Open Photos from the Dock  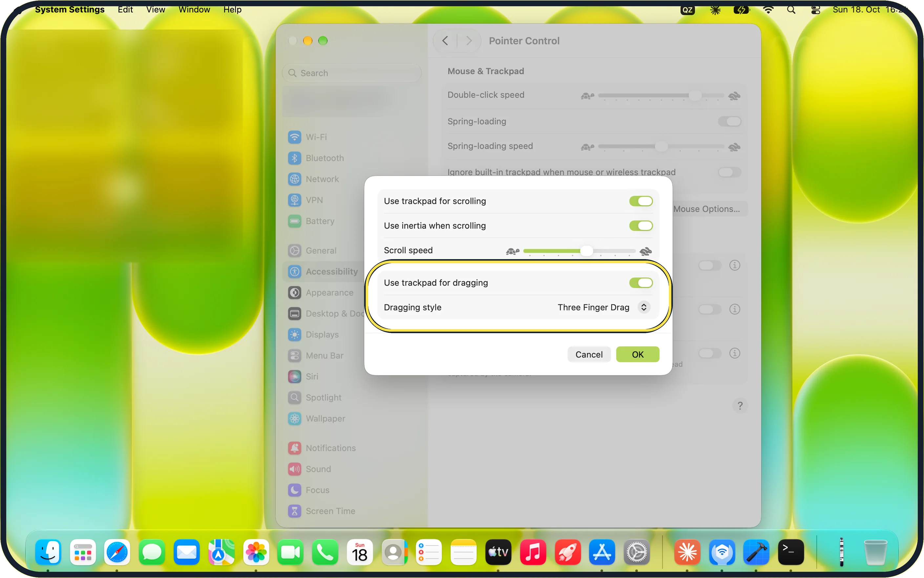click(x=256, y=552)
